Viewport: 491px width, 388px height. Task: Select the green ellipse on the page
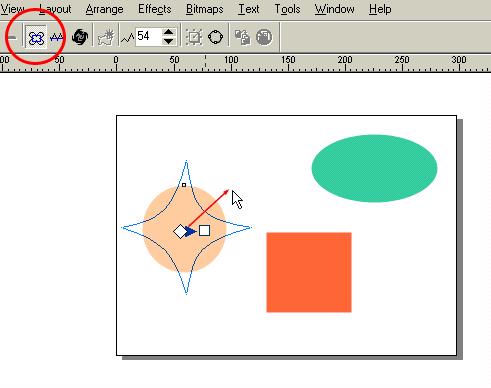(374, 168)
